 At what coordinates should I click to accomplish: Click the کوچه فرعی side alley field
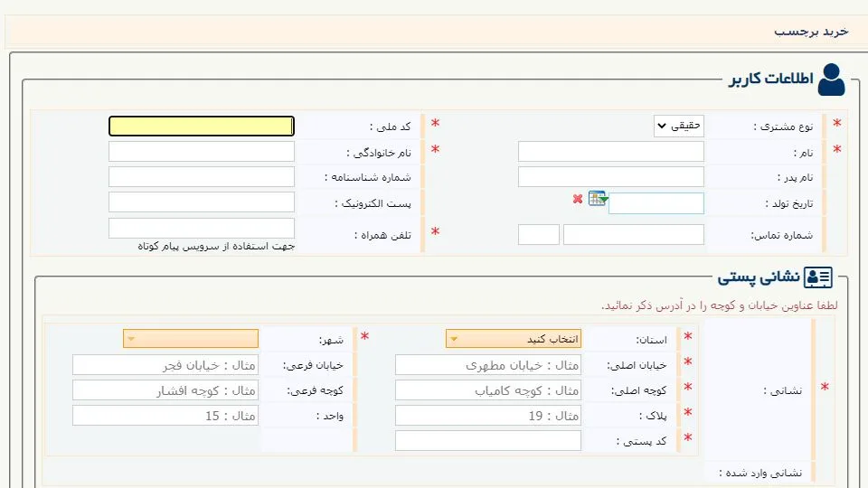(x=165, y=390)
